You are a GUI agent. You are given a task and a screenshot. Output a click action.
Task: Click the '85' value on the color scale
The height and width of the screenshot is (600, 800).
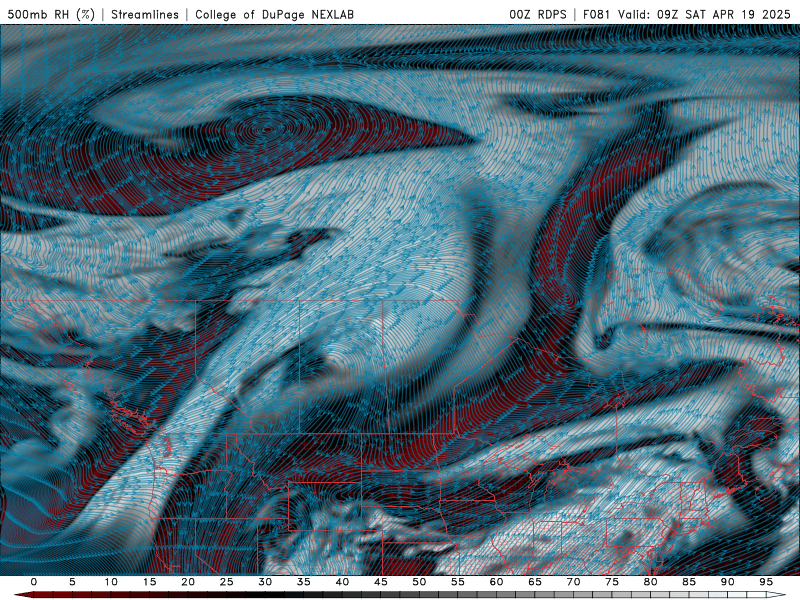689,582
